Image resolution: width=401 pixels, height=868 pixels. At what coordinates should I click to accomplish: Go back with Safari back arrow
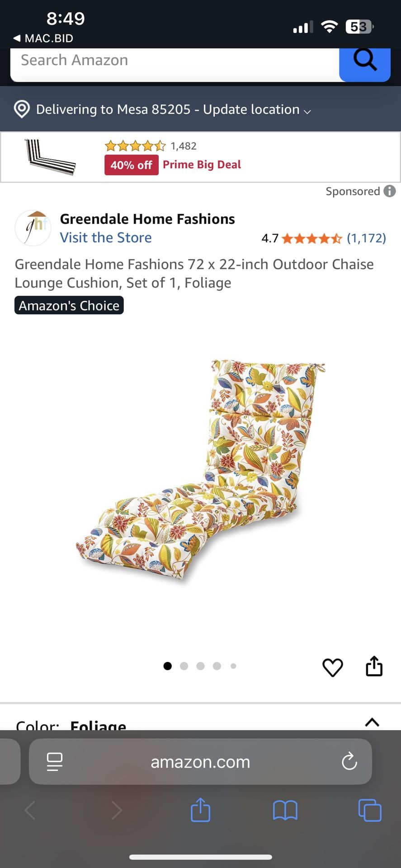coord(30,811)
